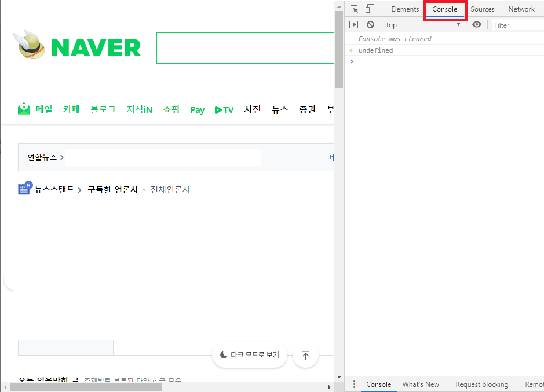Click the Console filter input field
This screenshot has height=392, width=544.
517,25
